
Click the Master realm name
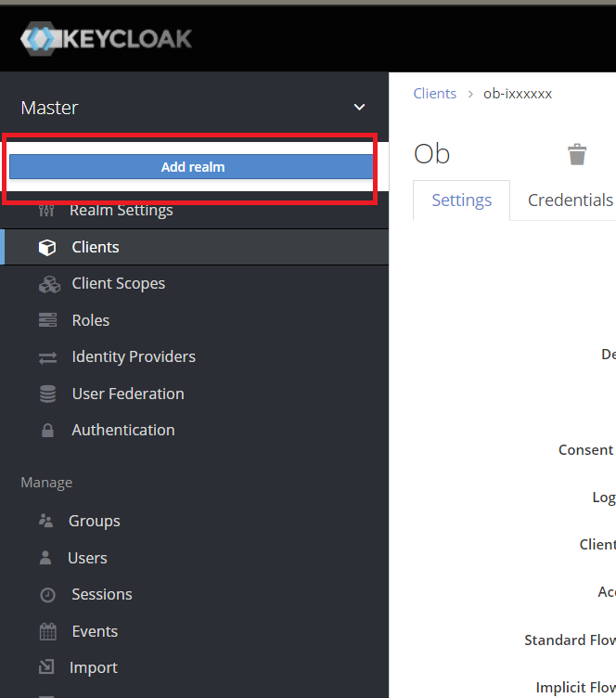pyautogui.click(x=49, y=108)
